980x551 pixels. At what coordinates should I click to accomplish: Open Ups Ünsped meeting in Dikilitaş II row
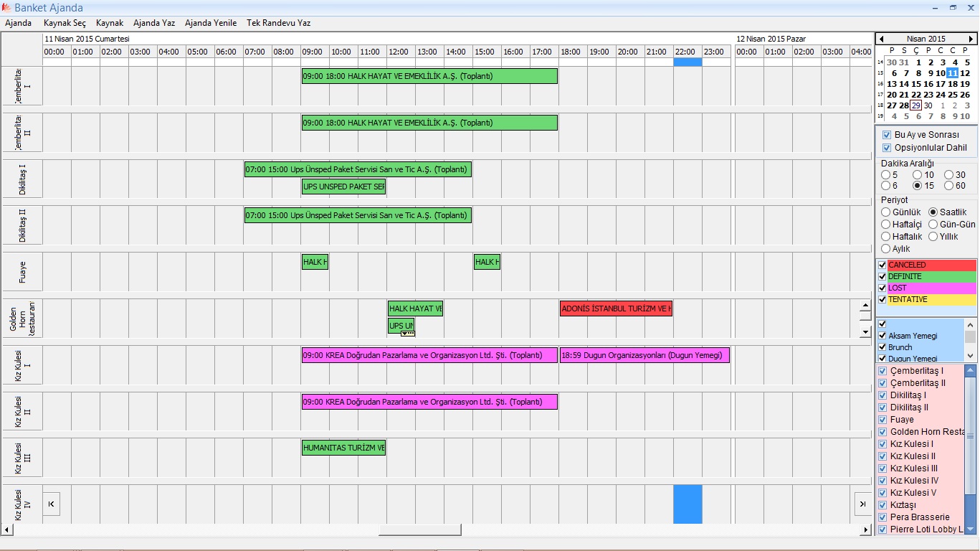click(x=358, y=215)
